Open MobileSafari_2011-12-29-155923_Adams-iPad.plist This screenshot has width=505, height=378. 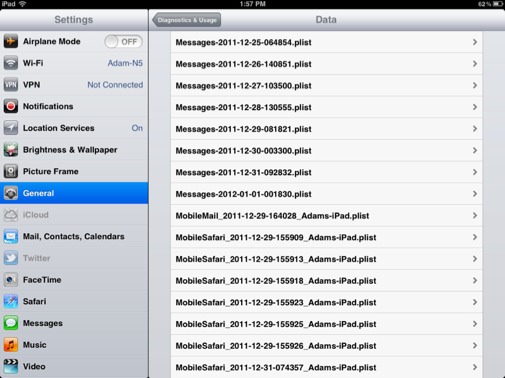coord(326,302)
